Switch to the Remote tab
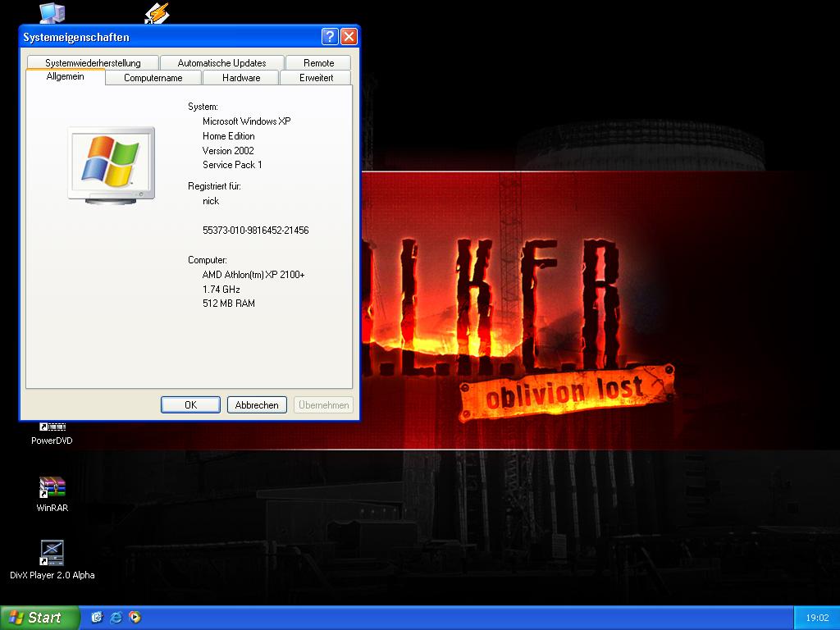This screenshot has height=630, width=840. point(318,62)
